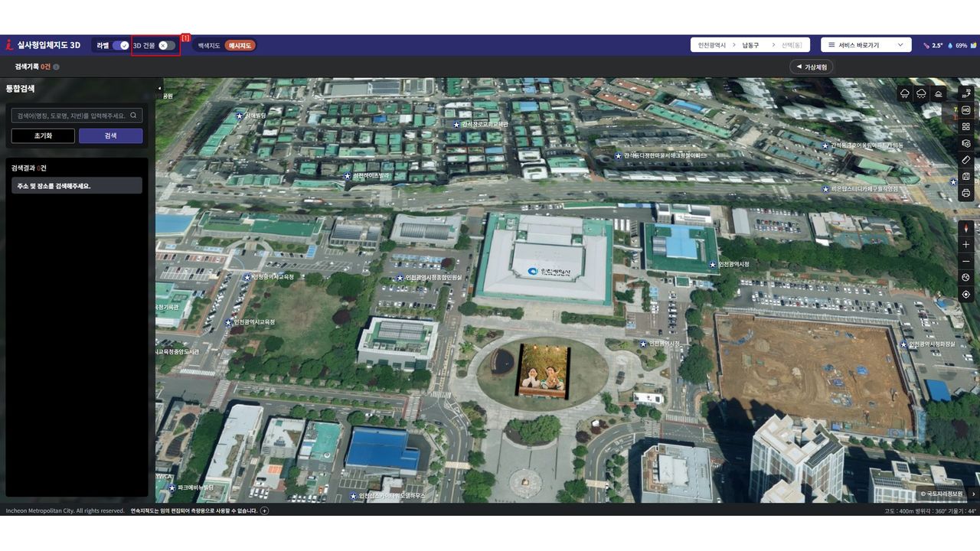Turn off the 라벨 label toggle

[x=120, y=46]
